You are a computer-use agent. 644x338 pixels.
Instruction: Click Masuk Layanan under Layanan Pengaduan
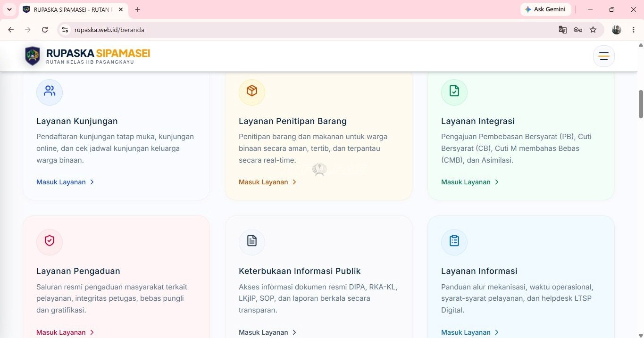pyautogui.click(x=65, y=332)
